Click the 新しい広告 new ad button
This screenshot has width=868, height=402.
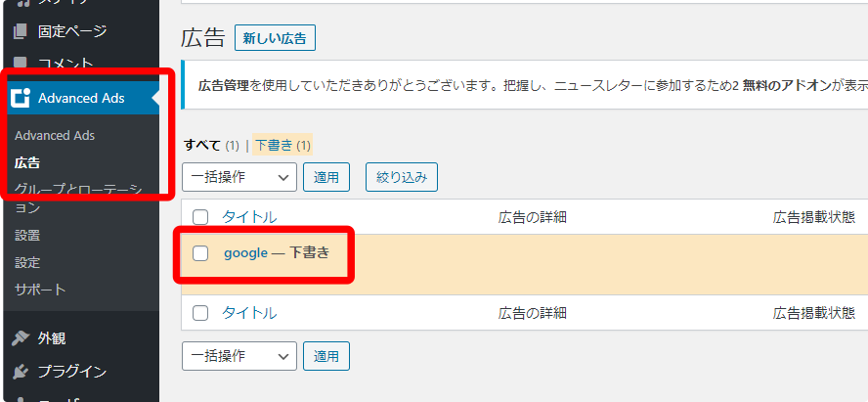coord(275,38)
